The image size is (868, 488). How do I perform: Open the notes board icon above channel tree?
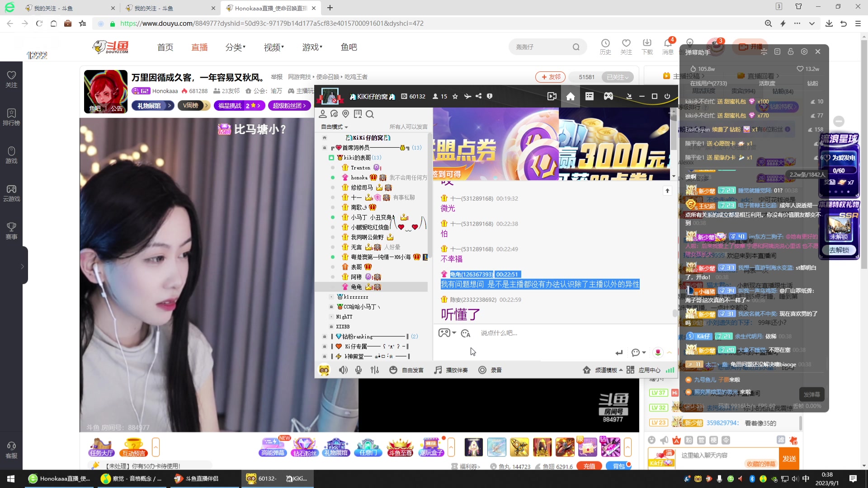point(358,114)
